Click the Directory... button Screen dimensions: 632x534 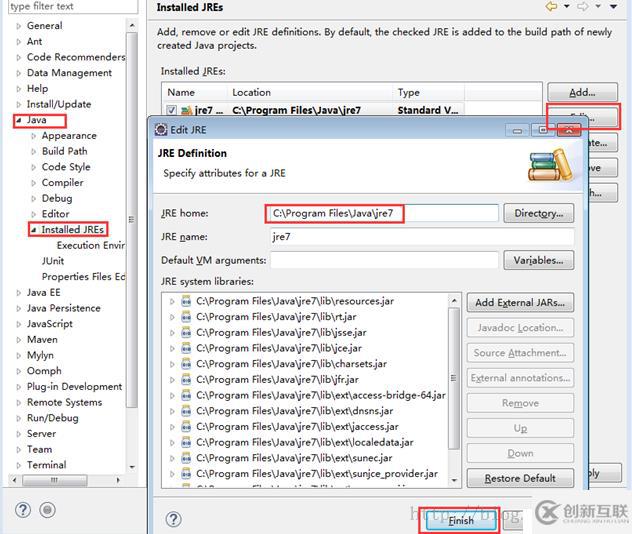[x=538, y=213]
